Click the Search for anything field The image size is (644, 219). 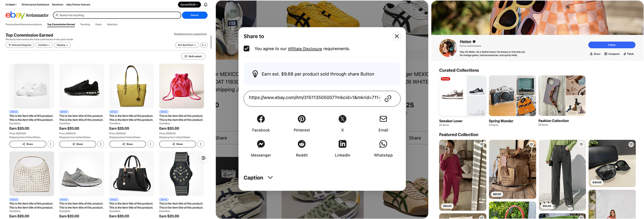[x=117, y=15]
